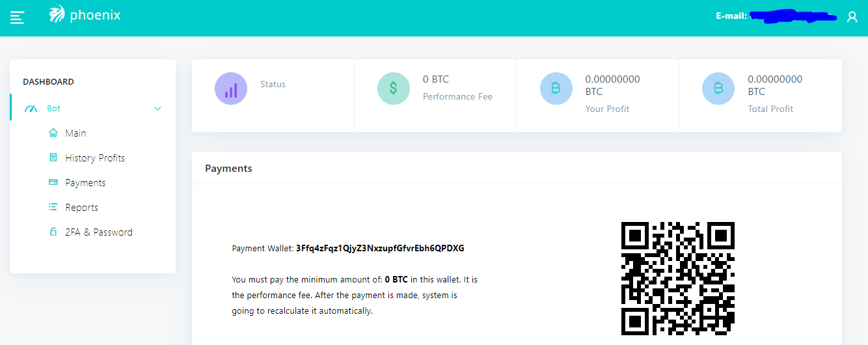Click the phoenix brand name text
This screenshot has width=868, height=345.
coord(95,15)
